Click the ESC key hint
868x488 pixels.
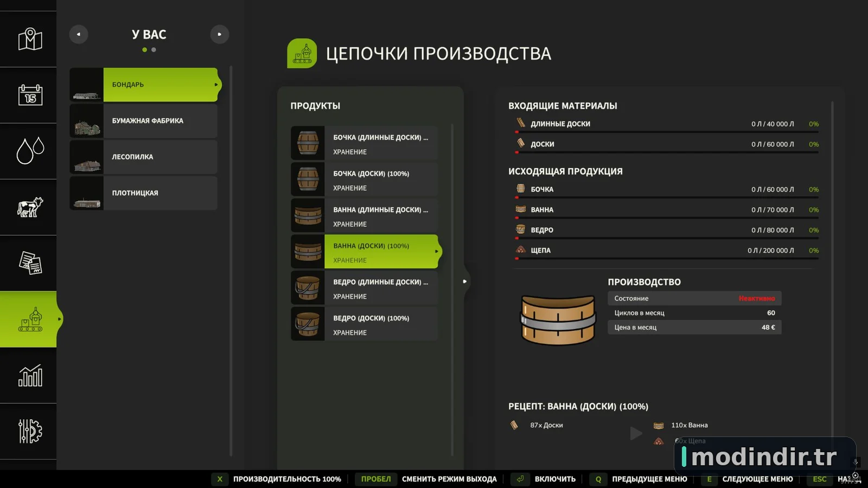820,479
